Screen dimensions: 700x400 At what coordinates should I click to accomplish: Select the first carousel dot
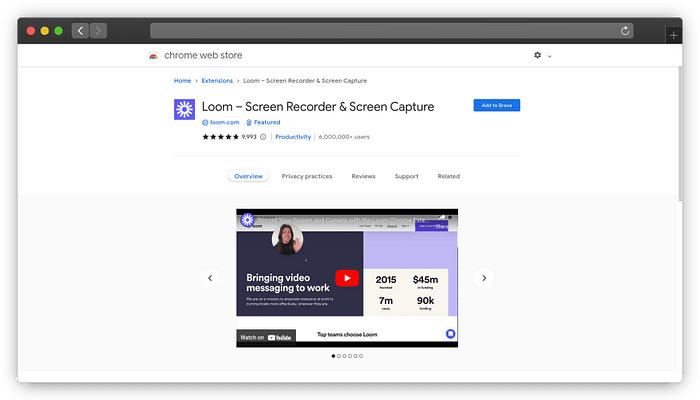click(333, 356)
